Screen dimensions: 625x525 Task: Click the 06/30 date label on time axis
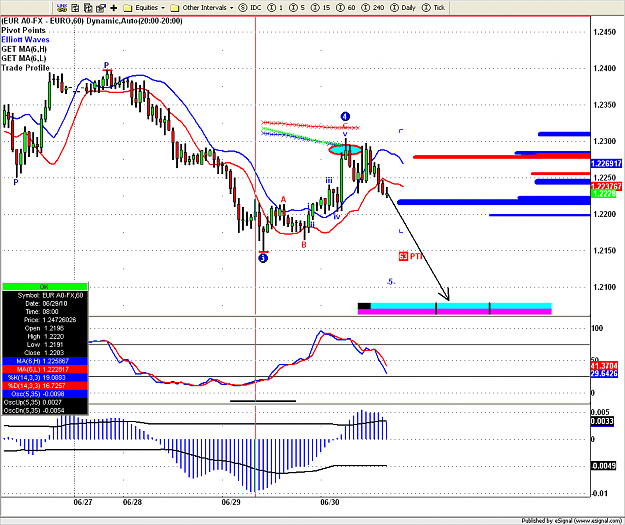click(330, 502)
